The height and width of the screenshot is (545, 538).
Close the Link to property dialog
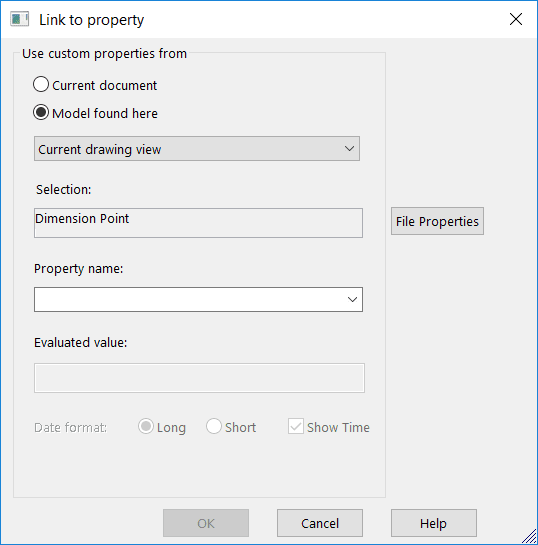pos(516,19)
